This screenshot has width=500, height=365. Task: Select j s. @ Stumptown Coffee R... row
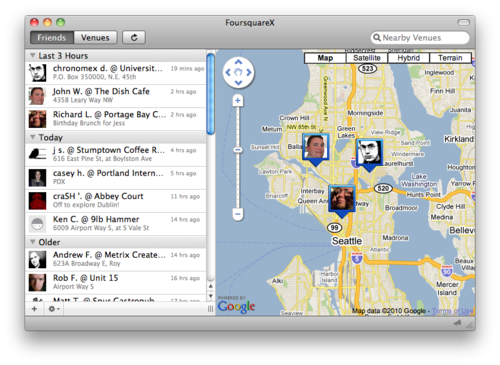(116, 154)
